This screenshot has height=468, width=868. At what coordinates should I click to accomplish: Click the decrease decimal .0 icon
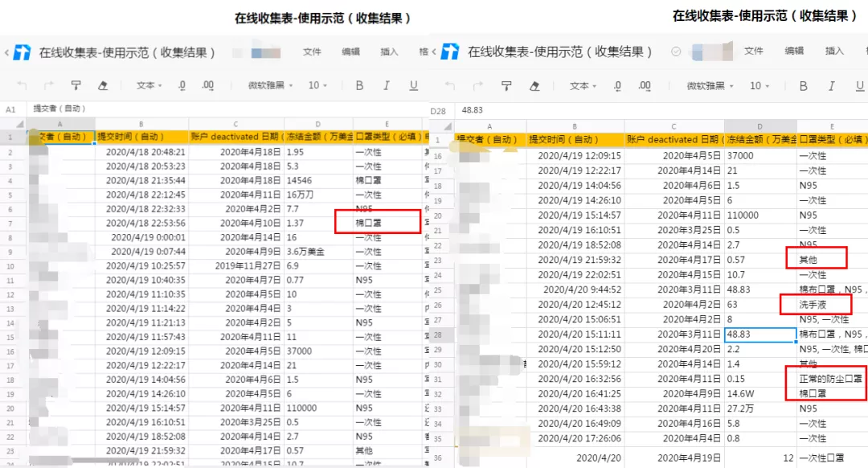[182, 85]
